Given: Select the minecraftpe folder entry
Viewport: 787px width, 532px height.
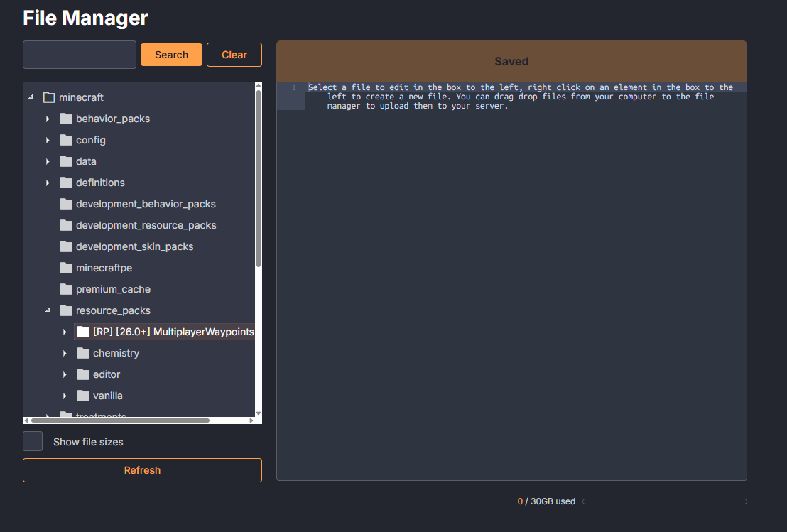Looking at the screenshot, I should coord(104,268).
